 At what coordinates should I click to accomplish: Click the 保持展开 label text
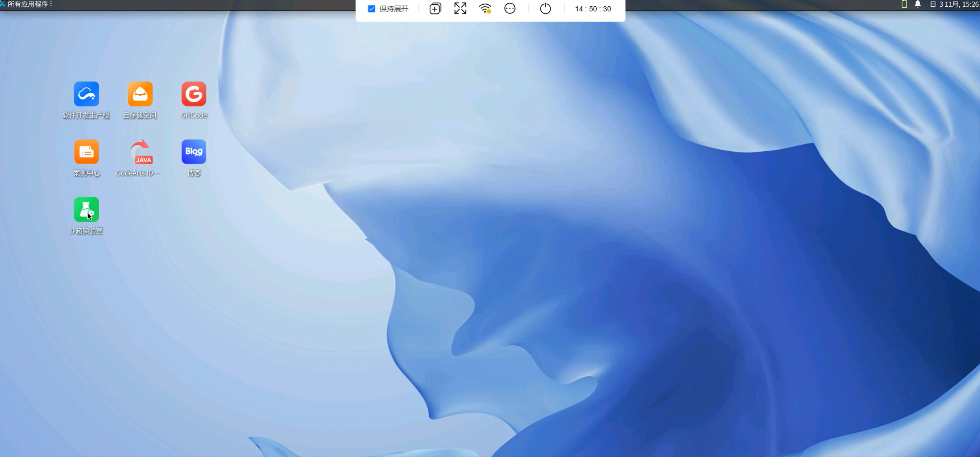point(393,9)
